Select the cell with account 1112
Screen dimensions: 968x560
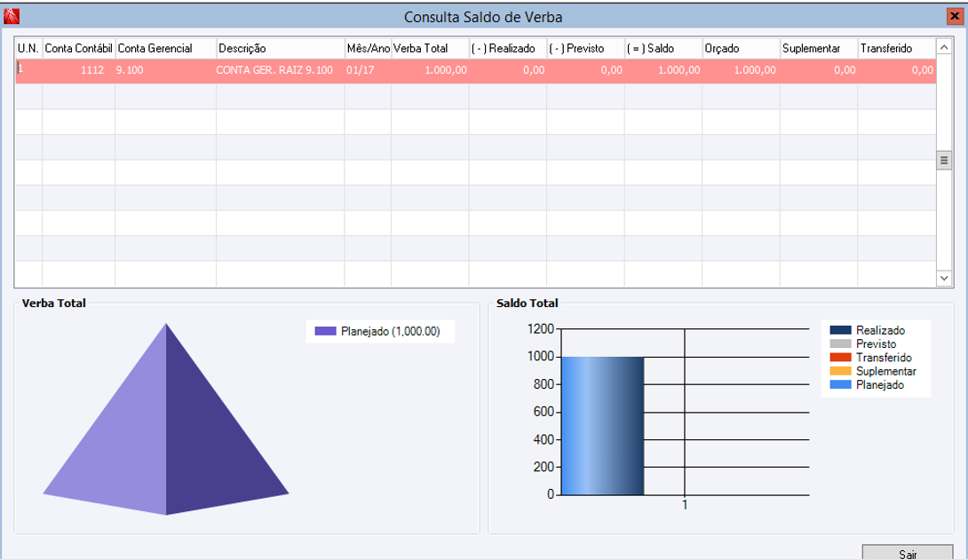click(78, 70)
